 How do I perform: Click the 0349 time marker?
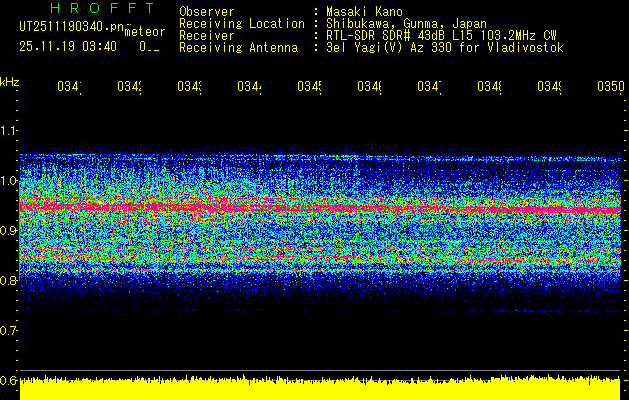tap(549, 87)
